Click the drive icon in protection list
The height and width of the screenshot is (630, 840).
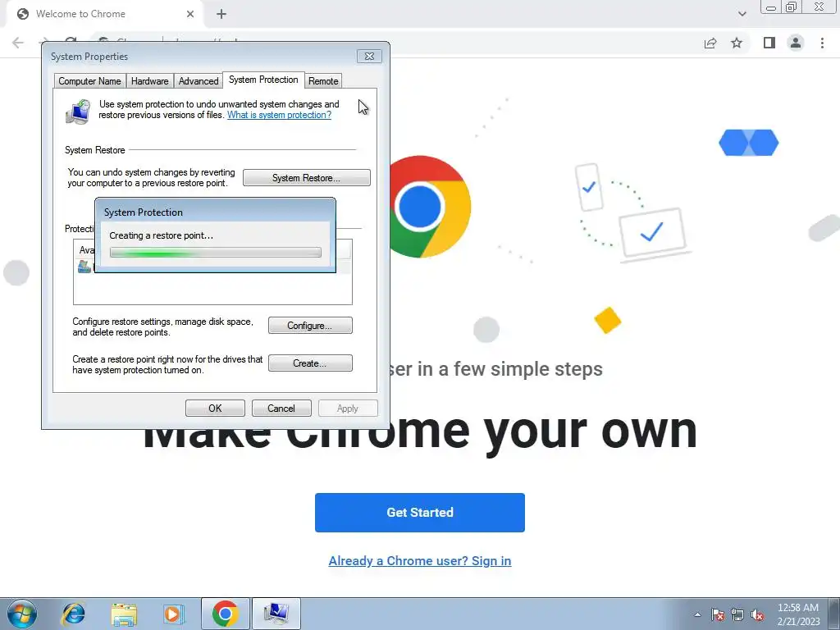(x=84, y=267)
